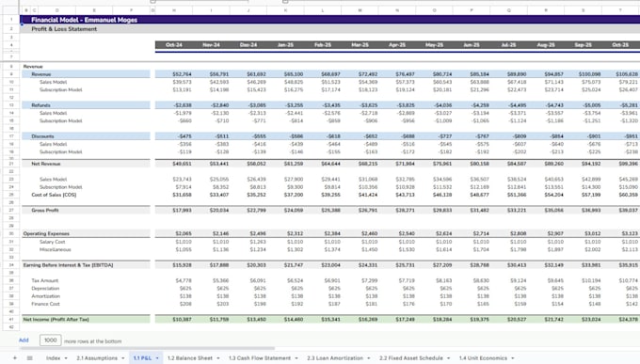Viewport: 640px width, 364px height.
Task: Open the 2.2 Fixed Asset Schedule tab
Action: [x=411, y=357]
